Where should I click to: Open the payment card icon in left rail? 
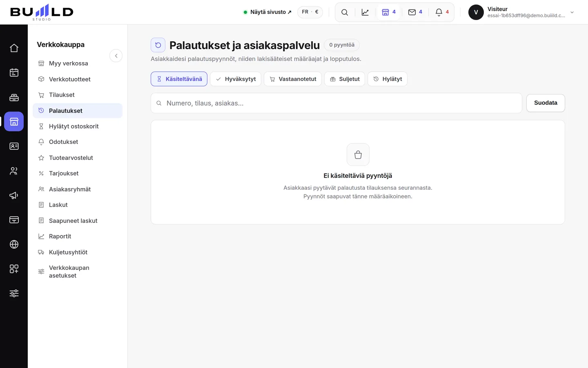[14, 220]
